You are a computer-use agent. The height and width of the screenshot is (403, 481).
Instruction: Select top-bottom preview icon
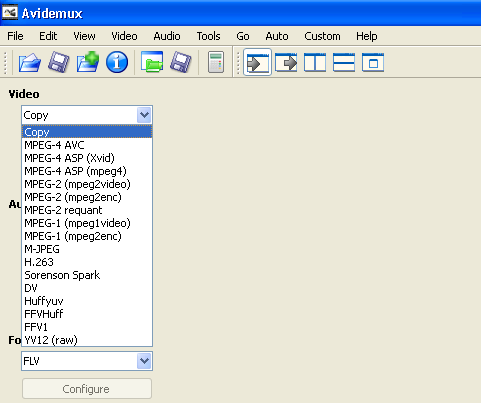click(344, 62)
